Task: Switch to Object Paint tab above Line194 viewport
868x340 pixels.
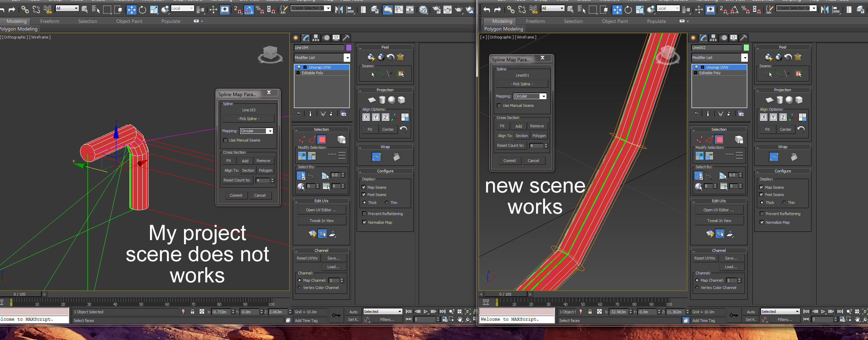Action: click(129, 21)
